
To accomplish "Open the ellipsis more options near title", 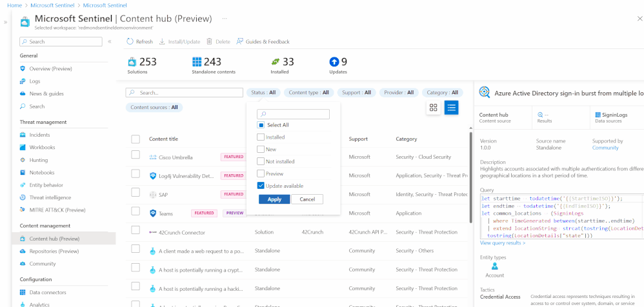I will tap(225, 19).
